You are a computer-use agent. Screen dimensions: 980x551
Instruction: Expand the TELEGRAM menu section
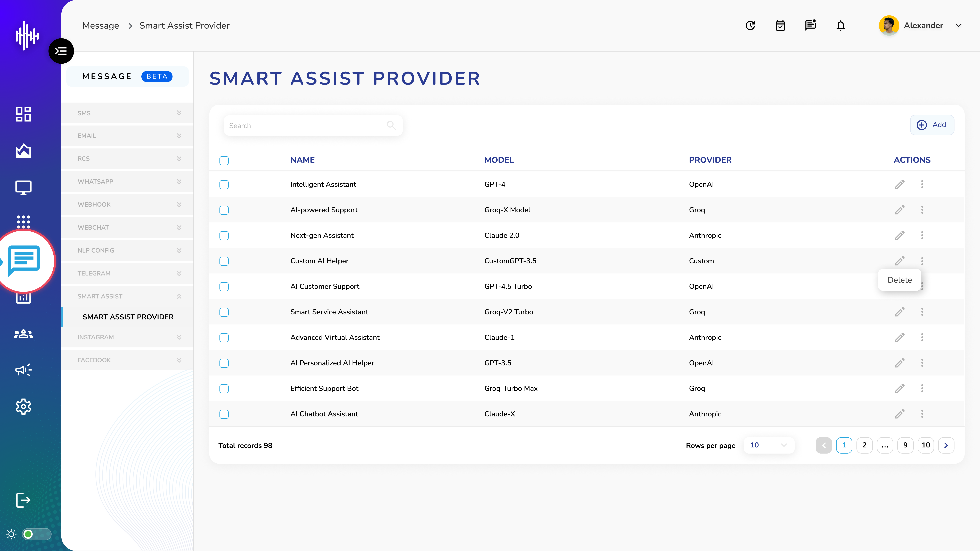pos(127,273)
